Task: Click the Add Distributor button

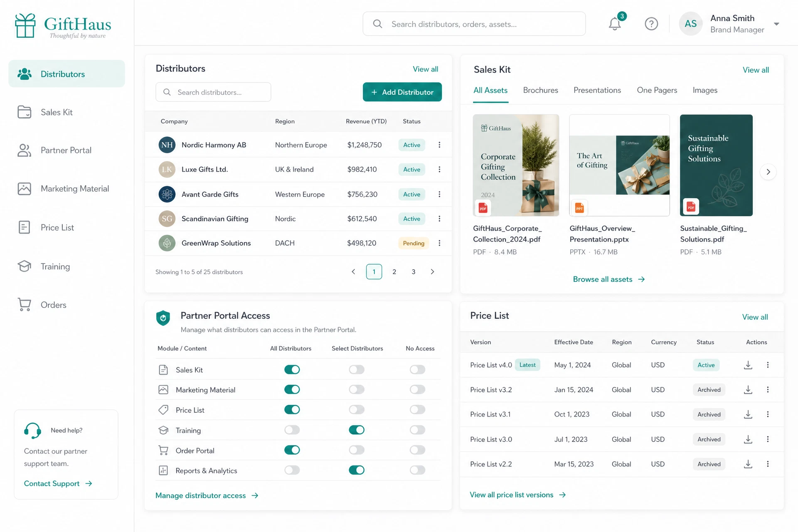Action: (402, 92)
